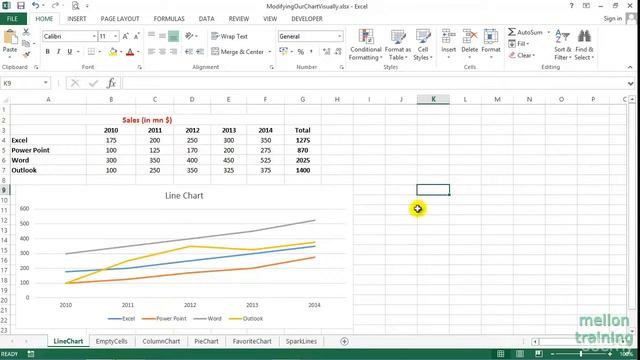Open the DEVELOPER ribbon tab
The height and width of the screenshot is (360, 640).
tap(307, 19)
